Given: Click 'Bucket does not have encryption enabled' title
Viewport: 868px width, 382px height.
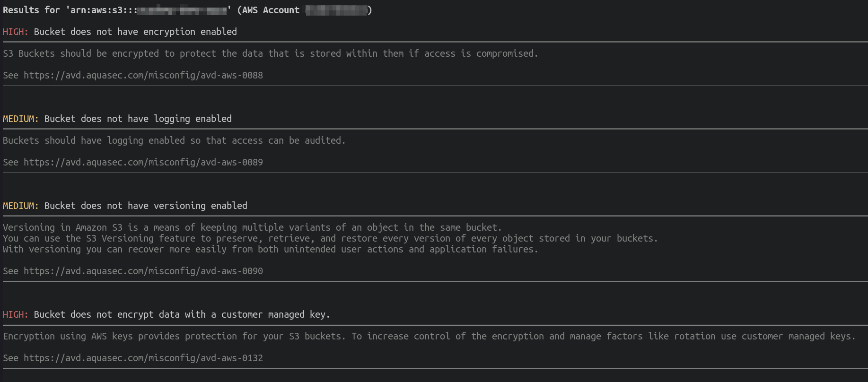Looking at the screenshot, I should (135, 32).
